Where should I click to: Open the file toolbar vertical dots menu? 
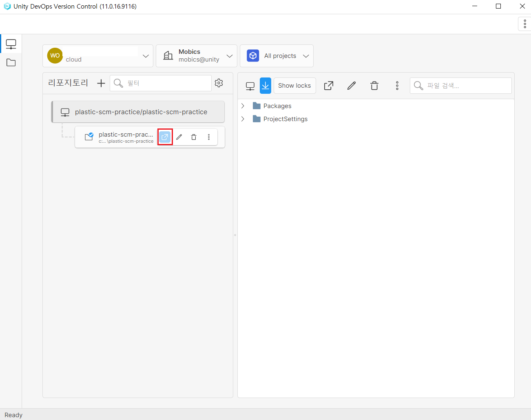click(x=397, y=86)
